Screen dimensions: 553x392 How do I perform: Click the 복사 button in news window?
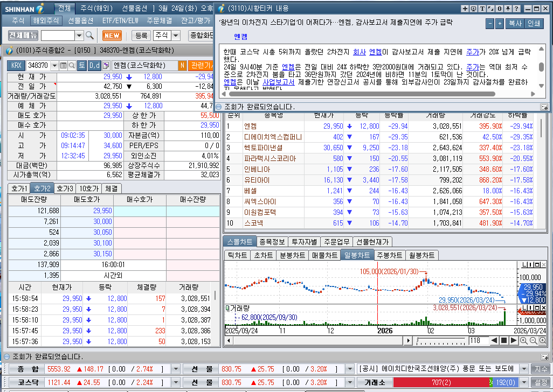[x=515, y=24]
